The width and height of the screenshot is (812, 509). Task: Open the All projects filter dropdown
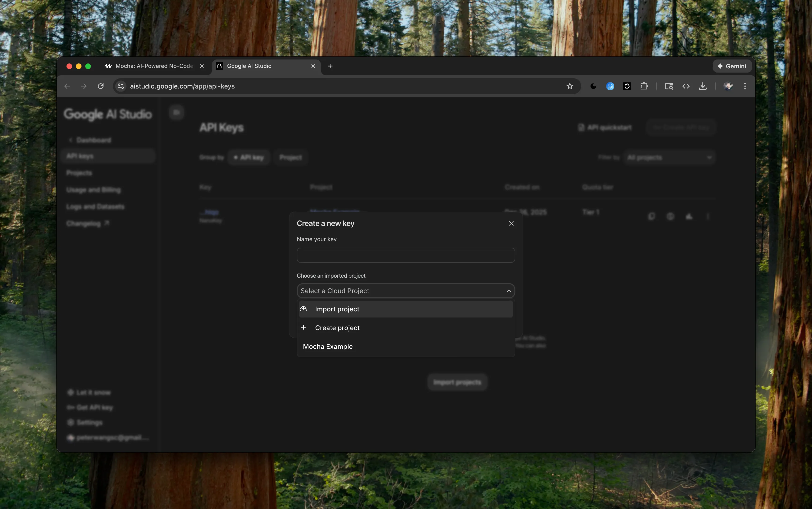[669, 157]
